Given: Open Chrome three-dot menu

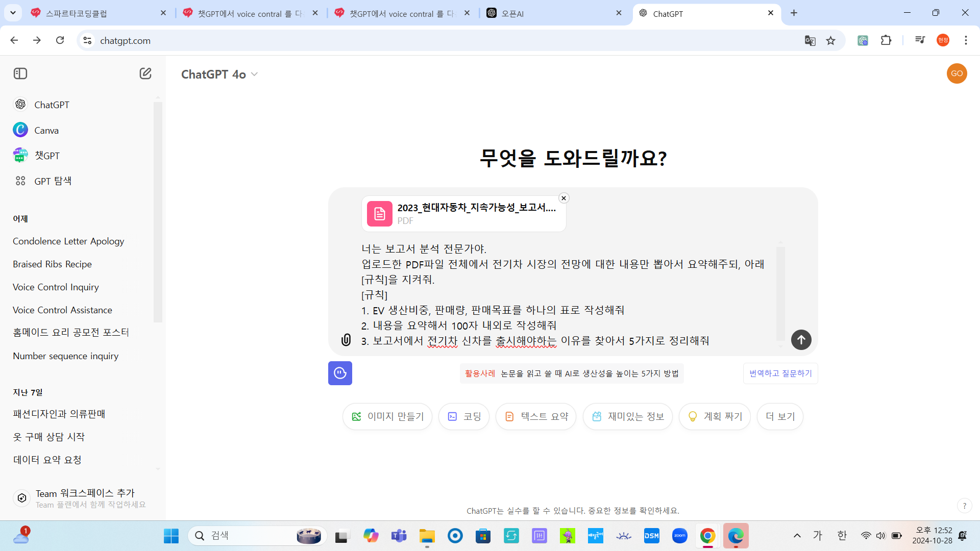Looking at the screenshot, I should click(x=966, y=40).
